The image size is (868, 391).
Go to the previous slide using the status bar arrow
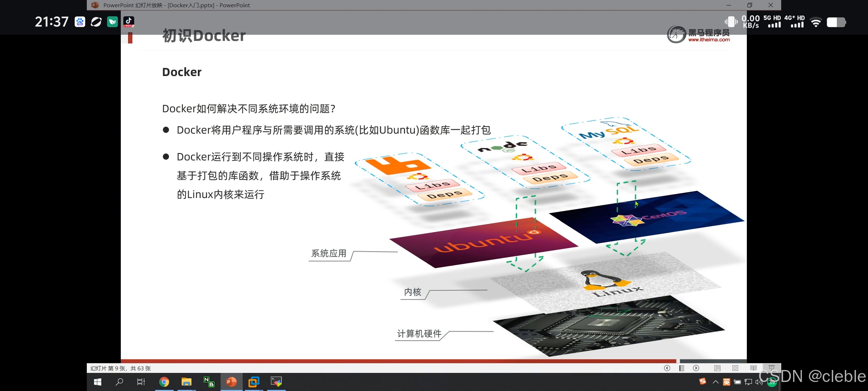(x=667, y=368)
